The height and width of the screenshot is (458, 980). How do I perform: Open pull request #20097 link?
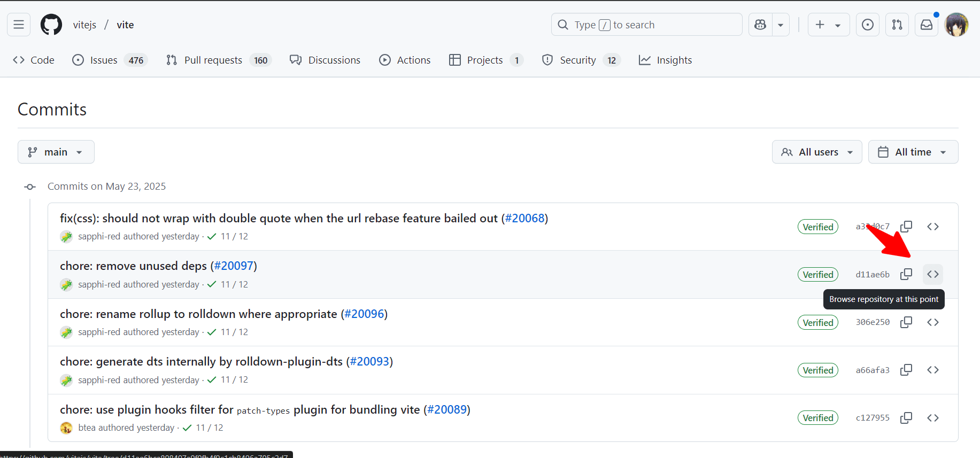tap(234, 266)
